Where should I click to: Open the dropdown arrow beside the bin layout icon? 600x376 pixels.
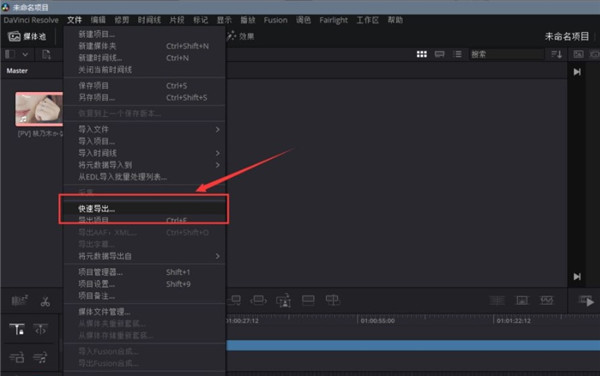[25, 54]
